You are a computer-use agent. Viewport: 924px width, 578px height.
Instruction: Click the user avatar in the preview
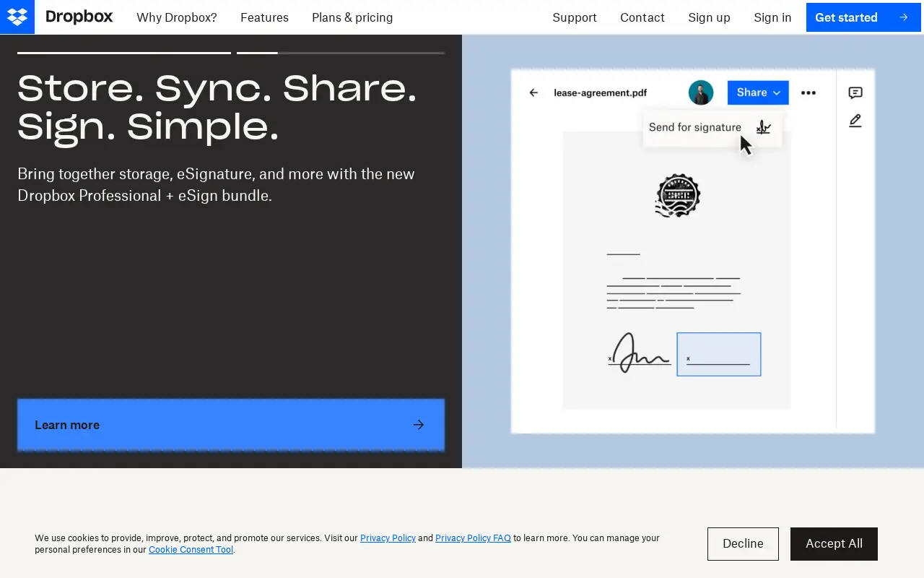[701, 92]
